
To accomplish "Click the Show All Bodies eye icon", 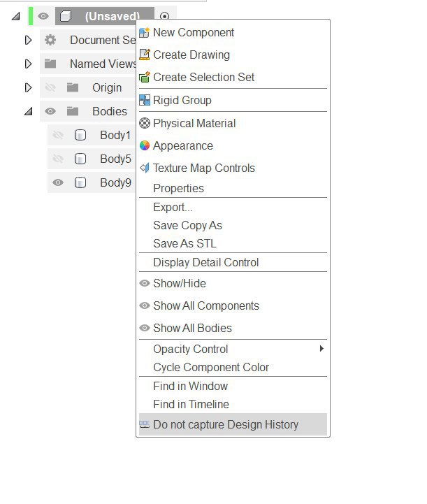I will click(x=144, y=328).
